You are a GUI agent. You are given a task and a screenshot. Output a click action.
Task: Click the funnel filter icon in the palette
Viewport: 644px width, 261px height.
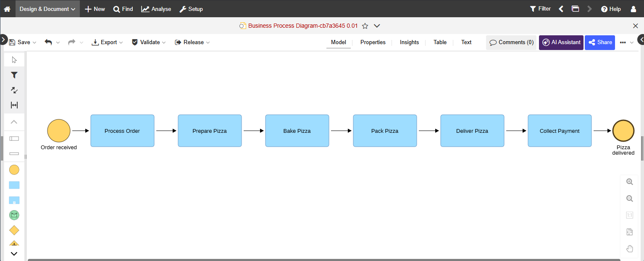[x=14, y=75]
